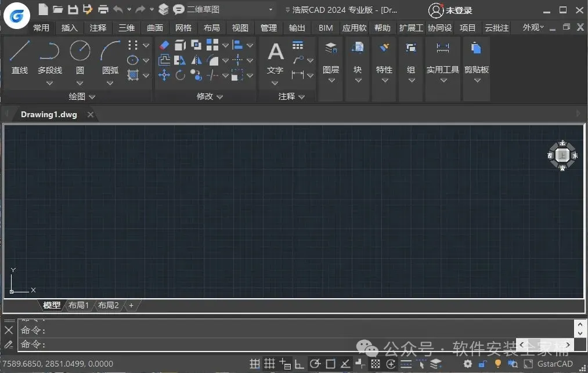Click the Text (文字) tool
Screen dimensions: 588x373
click(276, 57)
